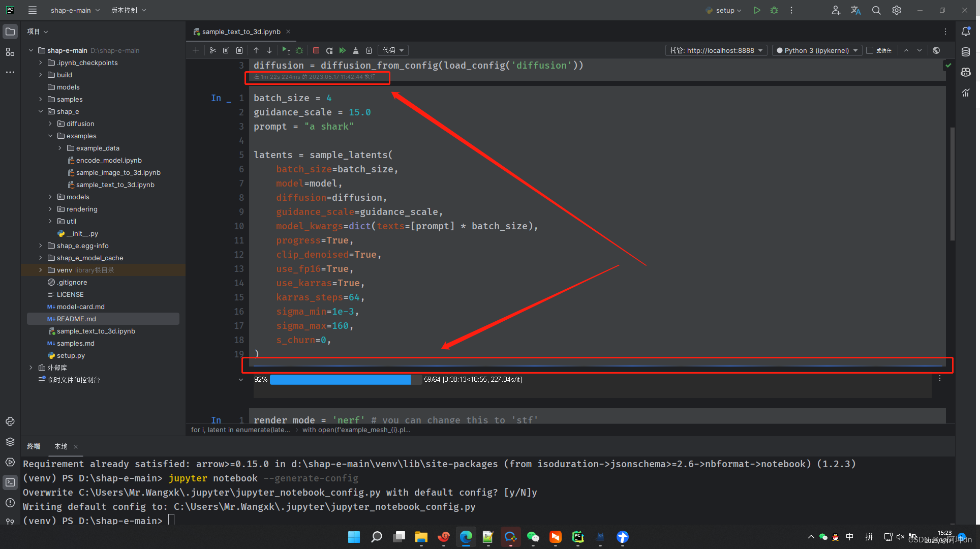Delete the cell with the trash icon

point(369,50)
